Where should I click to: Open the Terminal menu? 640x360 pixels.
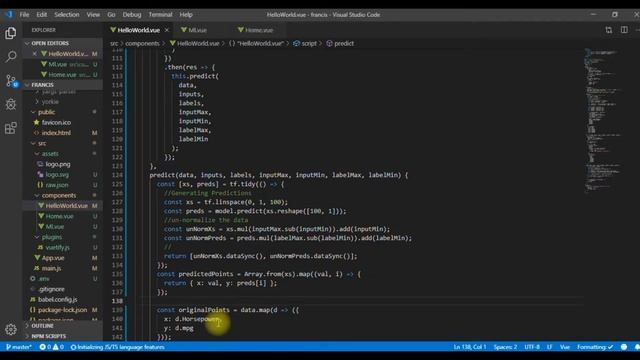click(x=160, y=15)
